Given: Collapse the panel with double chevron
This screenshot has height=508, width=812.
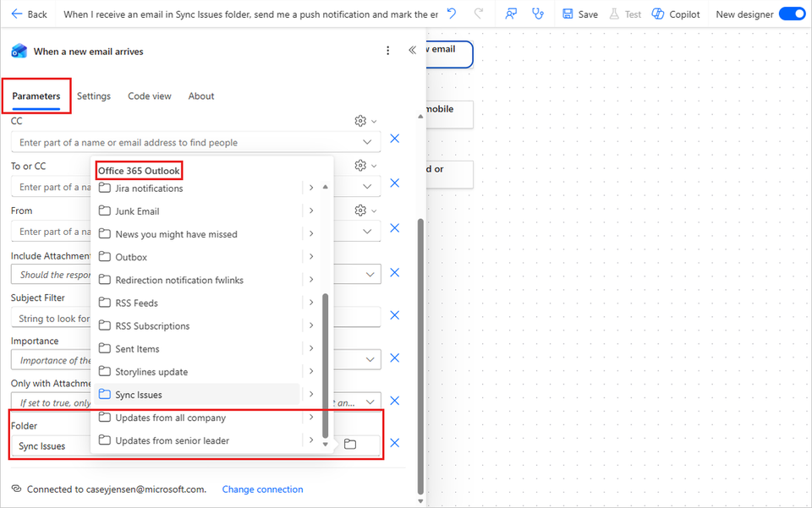Looking at the screenshot, I should (x=412, y=50).
